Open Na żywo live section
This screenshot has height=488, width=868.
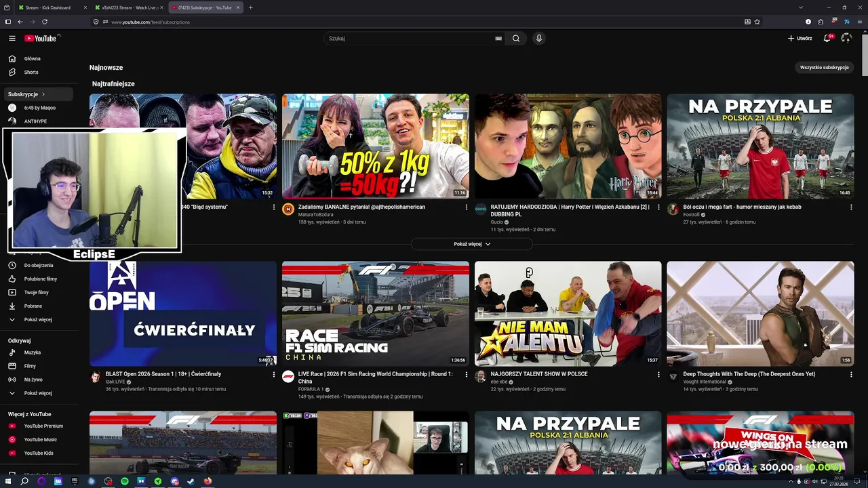coord(39,380)
